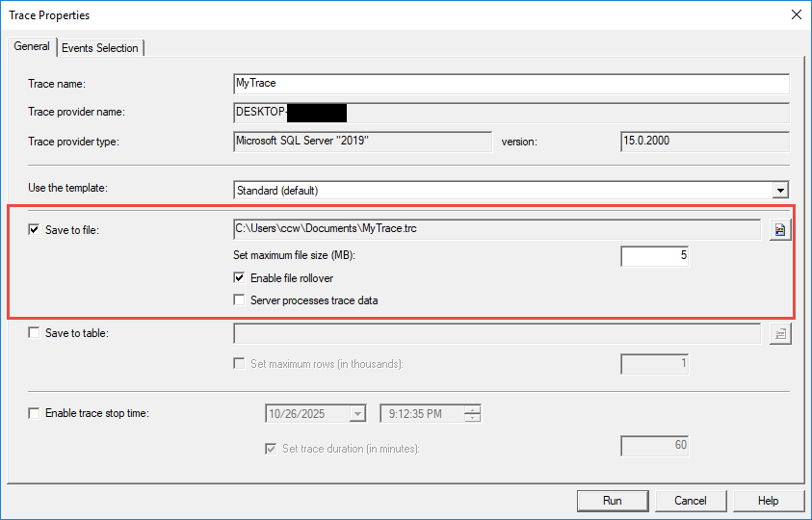Expand the 10/26/2025 stop date dropdown
Image resolution: width=812 pixels, height=520 pixels.
pos(357,414)
